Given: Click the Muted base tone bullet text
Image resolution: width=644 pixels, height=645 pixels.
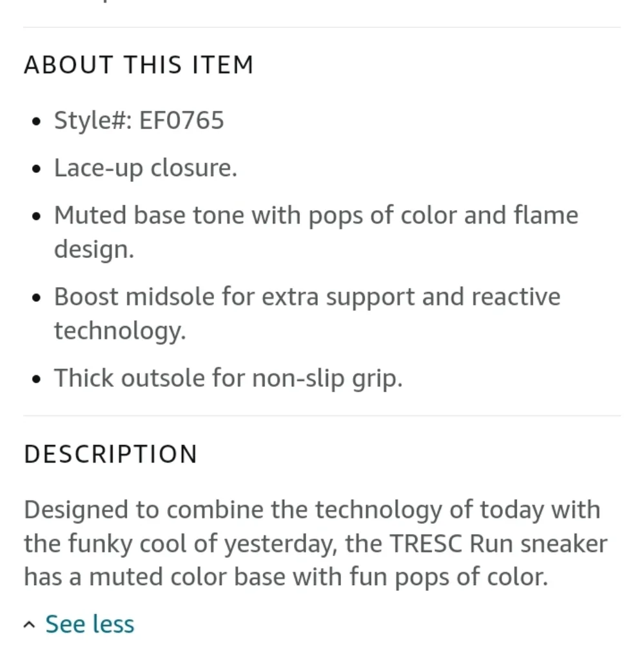Looking at the screenshot, I should coord(317,232).
